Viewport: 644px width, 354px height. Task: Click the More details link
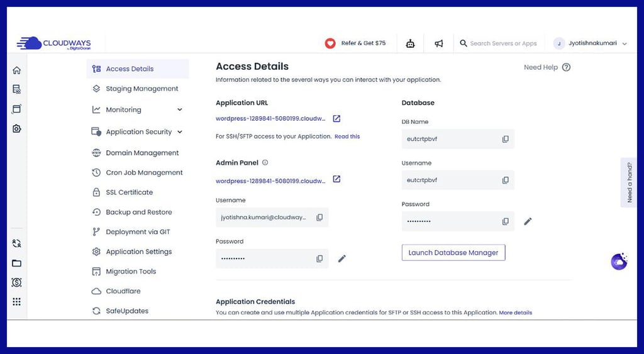coord(516,313)
